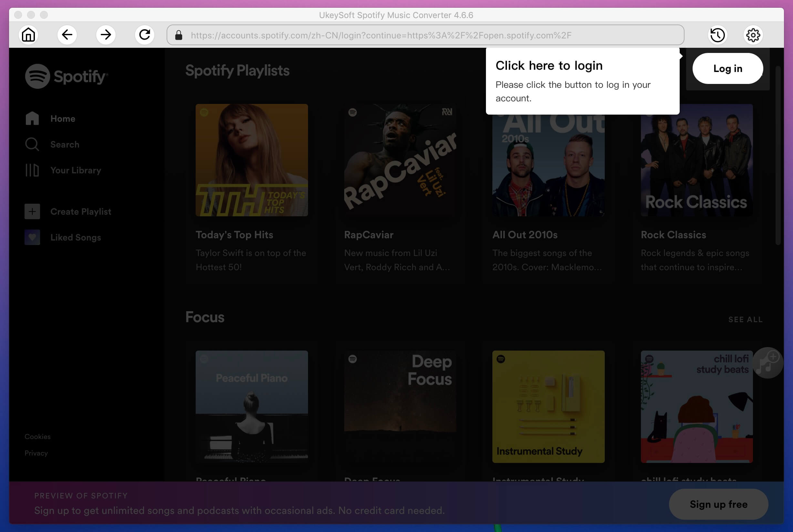This screenshot has width=793, height=532.
Task: Click the Liked Songs heart icon
Action: click(x=32, y=237)
